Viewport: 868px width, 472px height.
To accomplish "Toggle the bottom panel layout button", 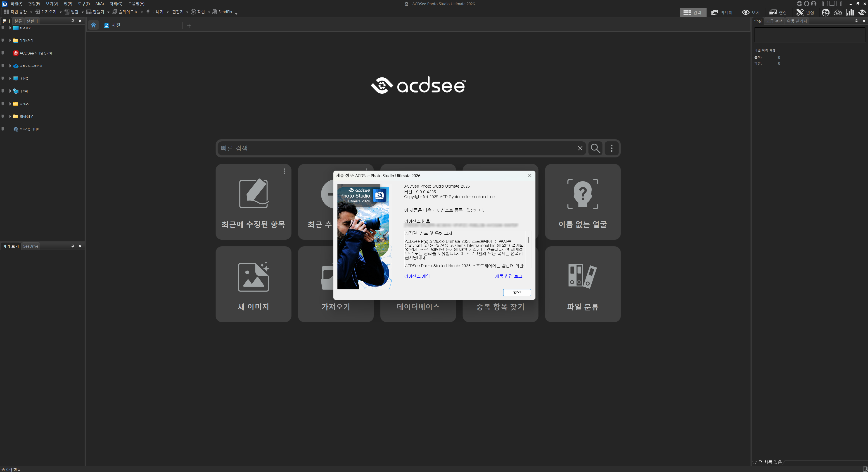I will click(832, 4).
